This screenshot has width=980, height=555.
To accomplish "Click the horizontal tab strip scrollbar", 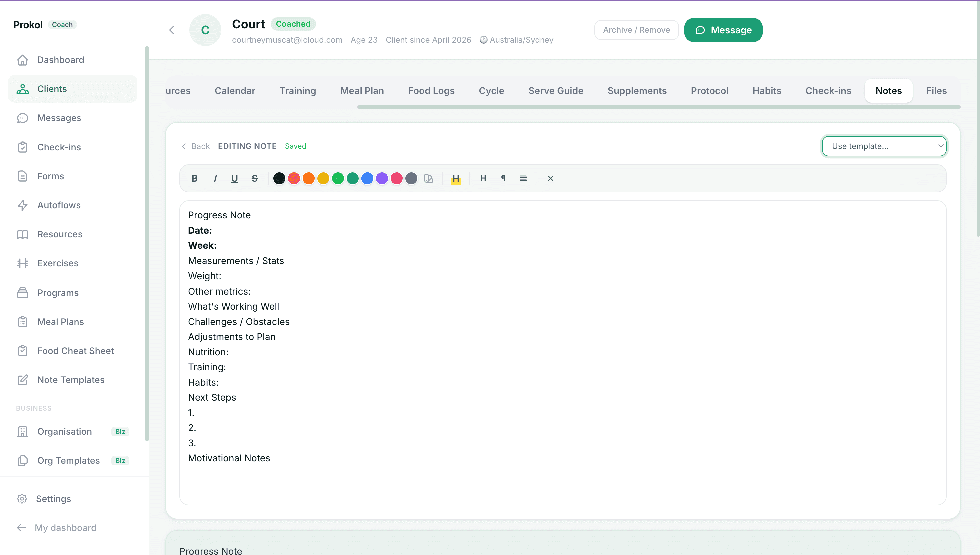I will (x=659, y=107).
